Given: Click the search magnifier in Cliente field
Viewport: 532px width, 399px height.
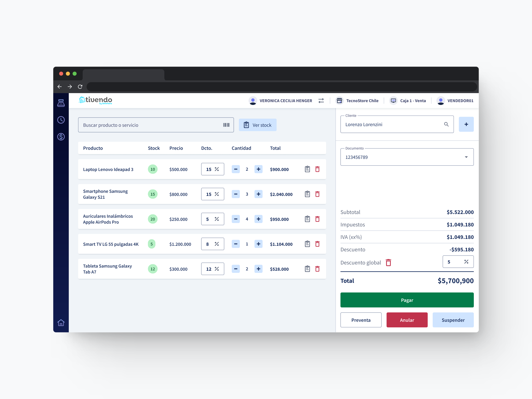Looking at the screenshot, I should pos(446,124).
